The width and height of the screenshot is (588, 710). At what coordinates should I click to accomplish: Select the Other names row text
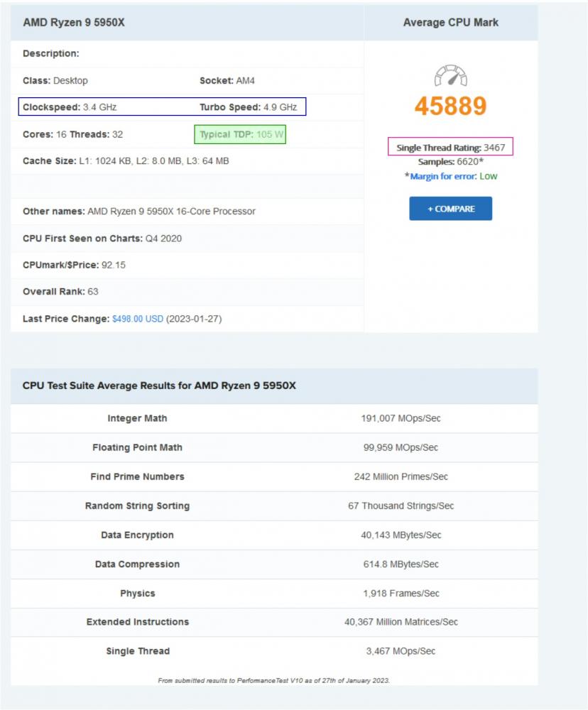click(139, 212)
